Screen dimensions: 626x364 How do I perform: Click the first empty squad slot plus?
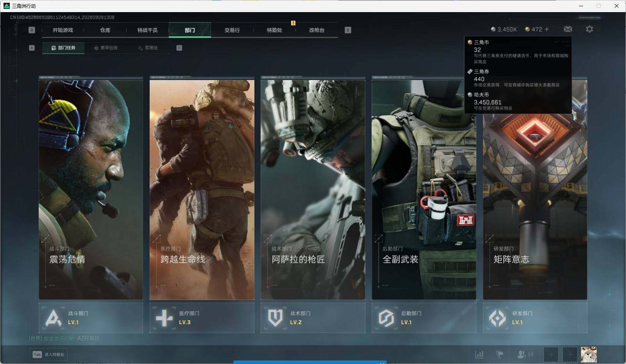click(551, 354)
